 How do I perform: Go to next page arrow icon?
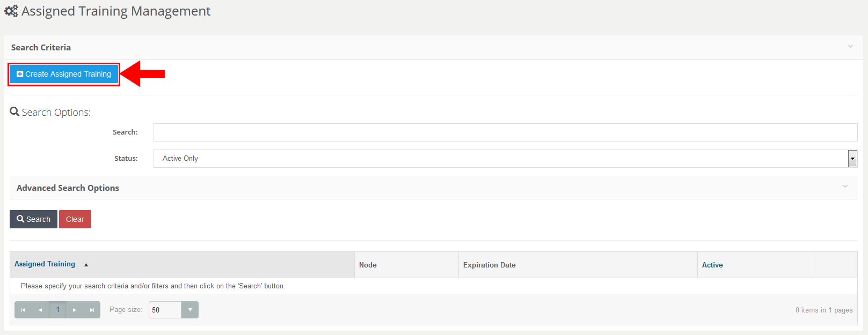coord(75,310)
